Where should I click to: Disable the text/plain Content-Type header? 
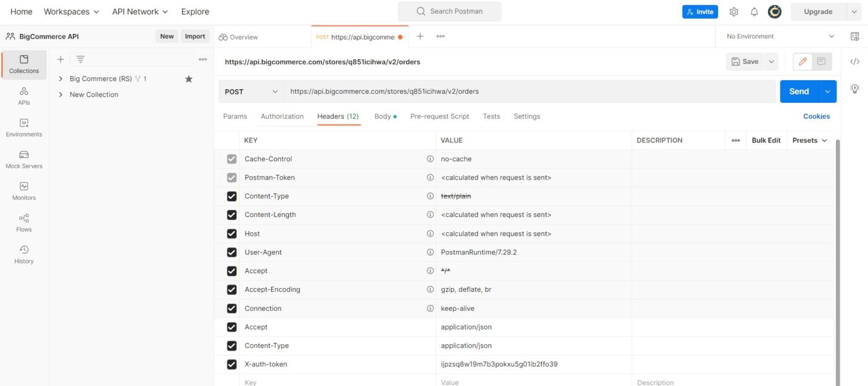pos(232,196)
